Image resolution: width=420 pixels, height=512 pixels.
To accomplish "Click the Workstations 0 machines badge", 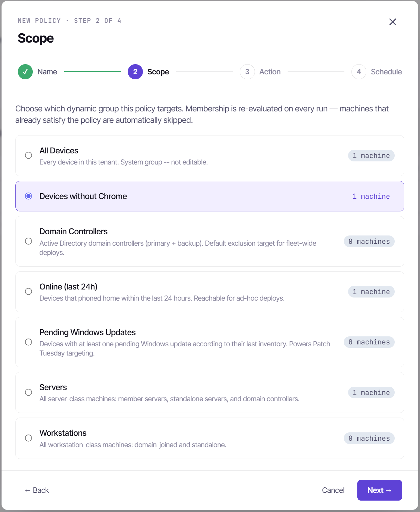I will click(369, 438).
